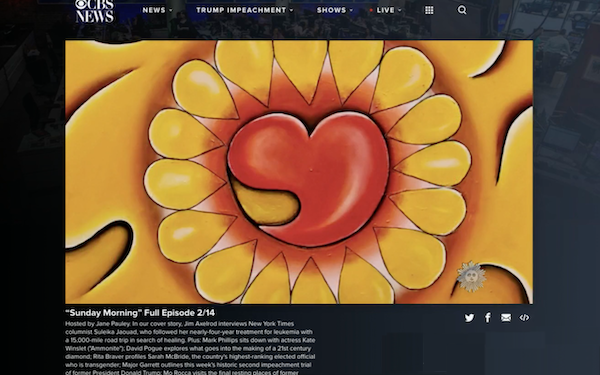Get the embed code icon
Image resolution: width=600 pixels, height=375 pixels.
[x=524, y=318]
